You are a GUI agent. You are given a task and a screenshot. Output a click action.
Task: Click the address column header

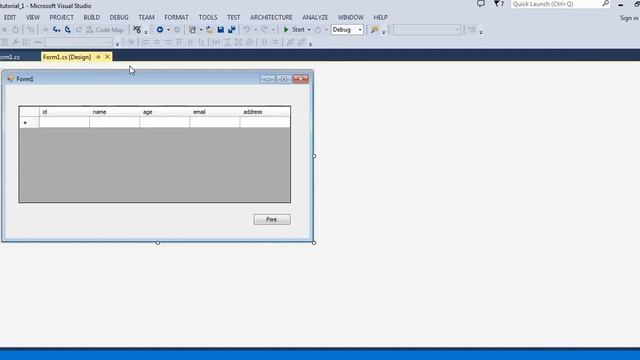265,112
